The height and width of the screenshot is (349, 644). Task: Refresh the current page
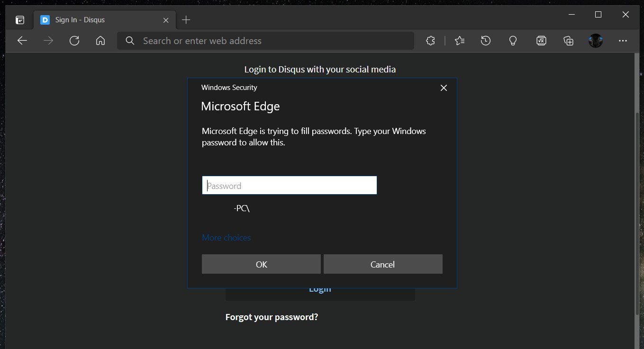pyautogui.click(x=74, y=41)
